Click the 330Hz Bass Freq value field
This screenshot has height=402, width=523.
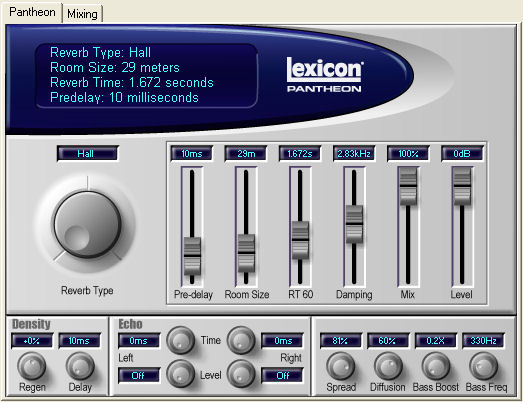pos(483,341)
